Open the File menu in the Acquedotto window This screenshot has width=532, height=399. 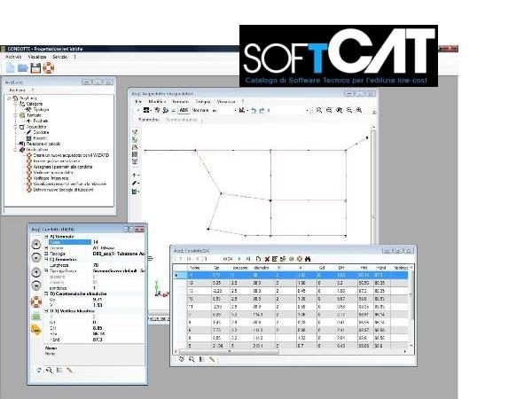(x=138, y=101)
